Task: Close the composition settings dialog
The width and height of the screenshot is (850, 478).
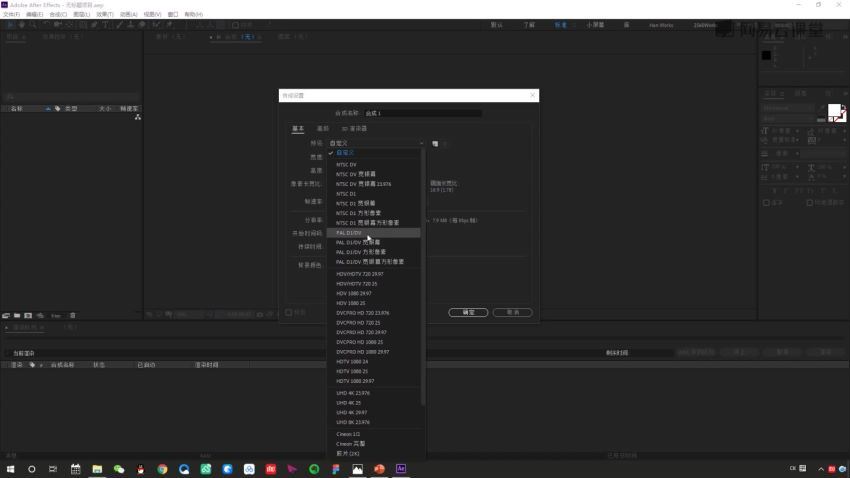Action: click(532, 96)
